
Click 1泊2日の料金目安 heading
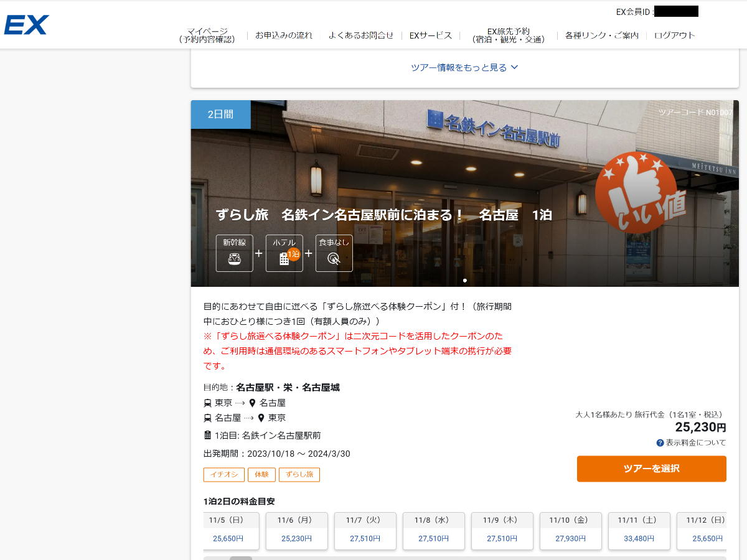click(x=239, y=502)
